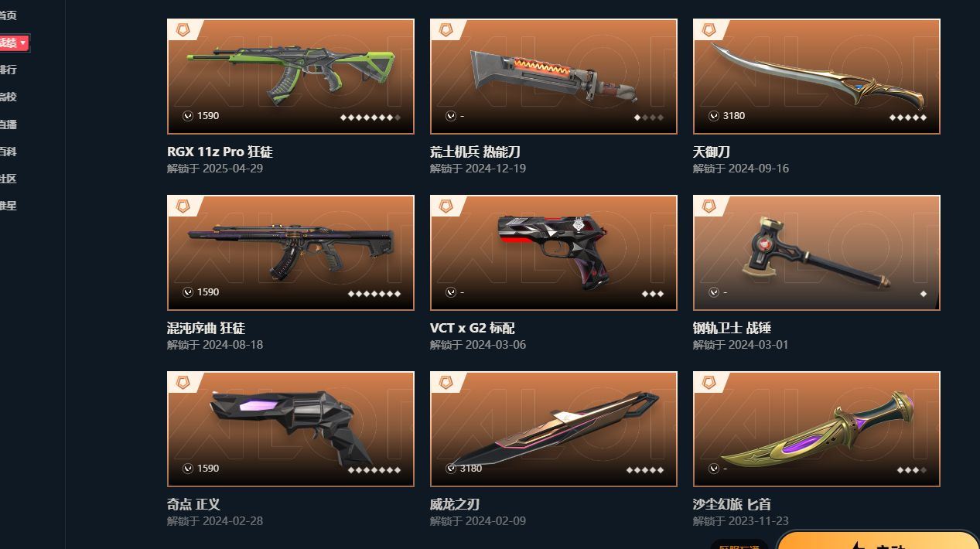980x549 pixels.
Task: Open 直播 from the sidebar
Action: (x=8, y=124)
